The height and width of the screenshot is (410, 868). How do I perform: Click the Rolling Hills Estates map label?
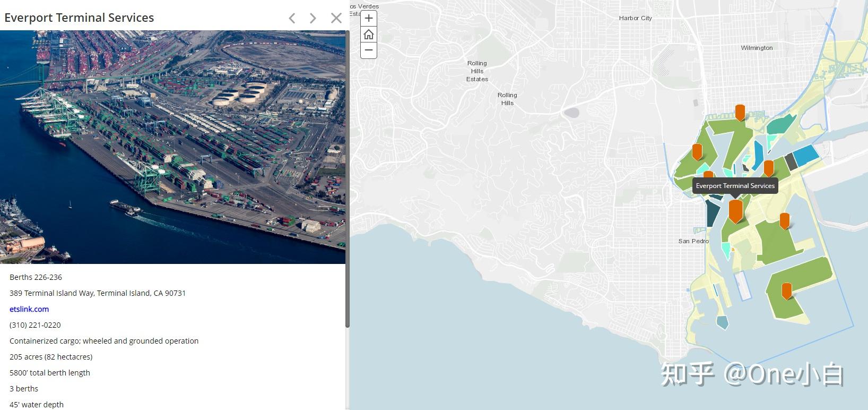[x=477, y=71]
